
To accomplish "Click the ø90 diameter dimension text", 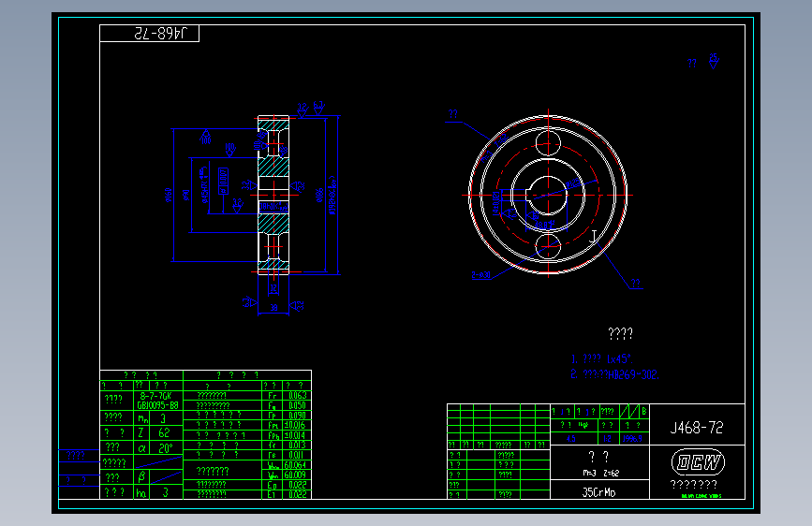I will (186, 196).
